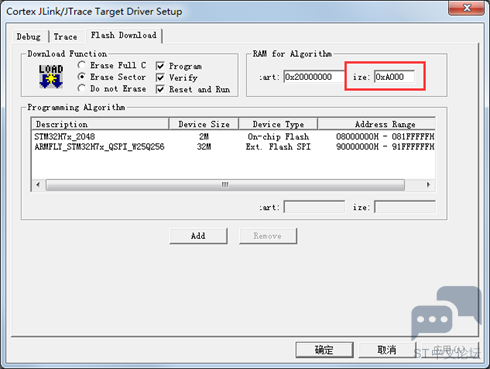This screenshot has height=369, width=490.
Task: Toggle the Verify checkbox
Action: (160, 78)
